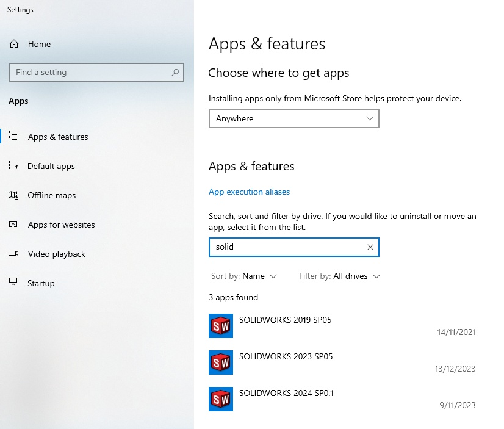Click the Video playback camera icon

click(x=13, y=253)
